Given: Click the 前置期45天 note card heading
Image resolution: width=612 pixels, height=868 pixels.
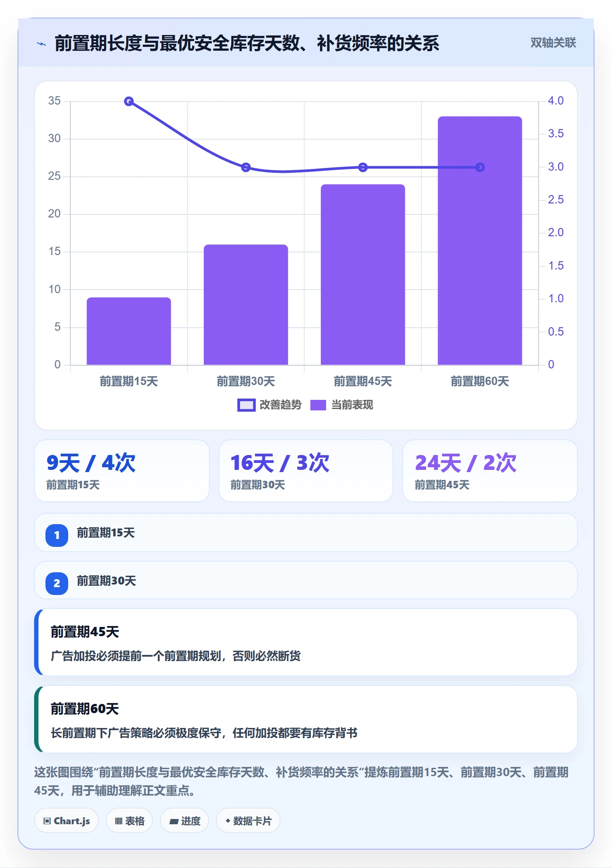Looking at the screenshot, I should coord(85,632).
